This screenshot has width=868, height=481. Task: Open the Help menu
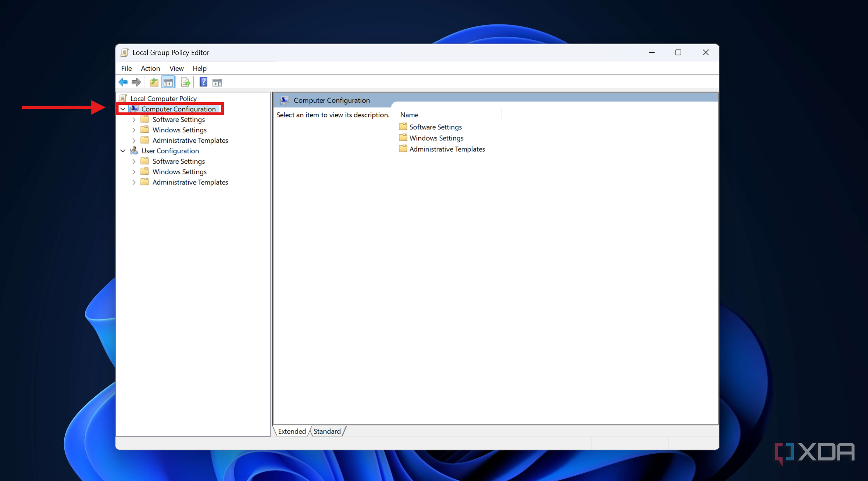pos(199,68)
